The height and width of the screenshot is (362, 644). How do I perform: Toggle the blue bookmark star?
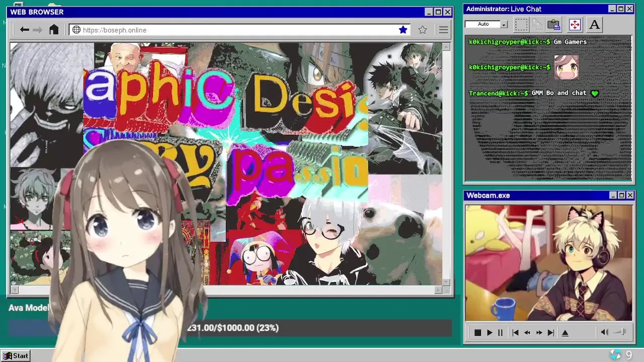403,30
